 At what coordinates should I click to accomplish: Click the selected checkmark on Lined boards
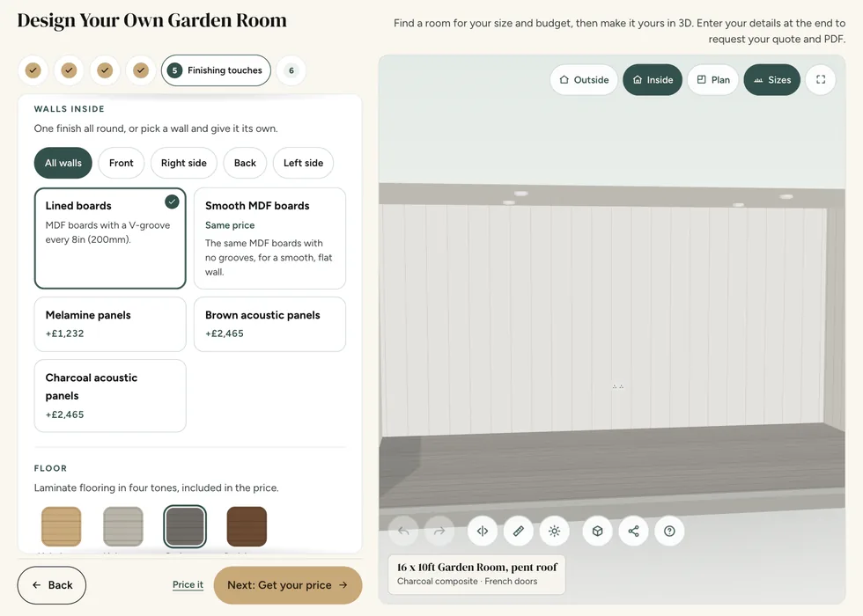click(173, 202)
